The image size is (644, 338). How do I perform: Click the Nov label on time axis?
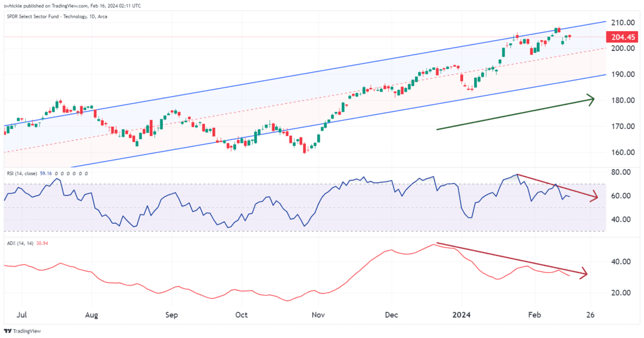pyautogui.click(x=318, y=315)
